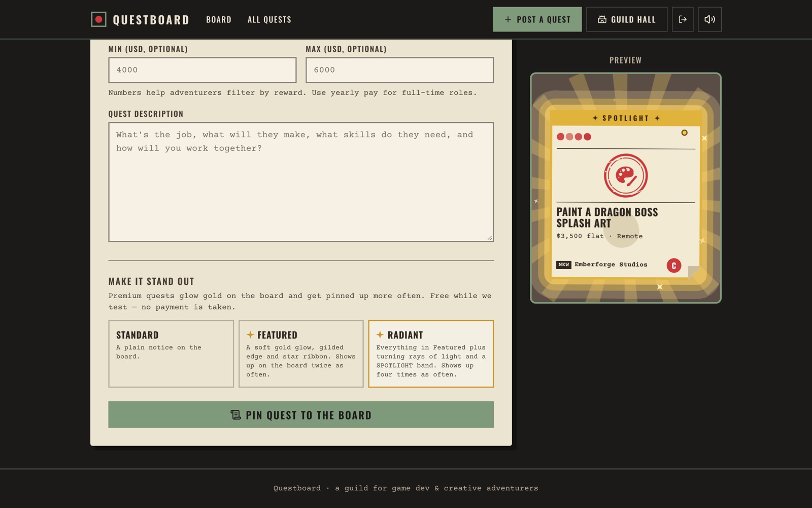Click Post a Quest button

coord(537,19)
